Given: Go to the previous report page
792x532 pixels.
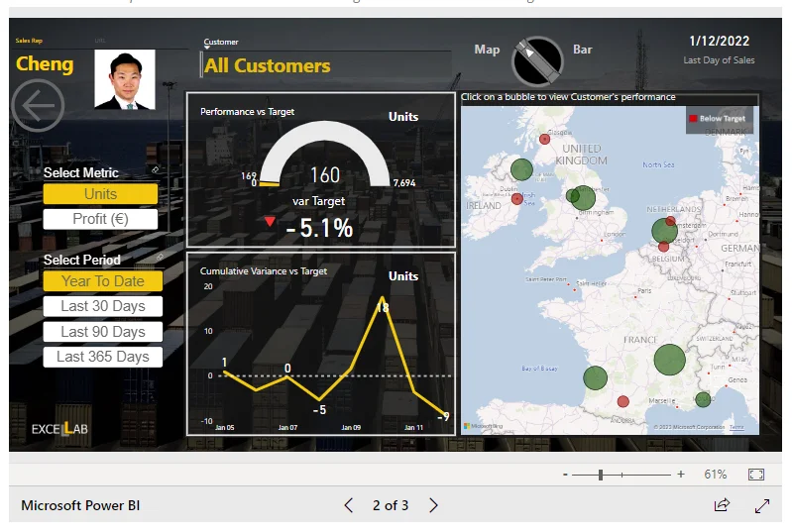Looking at the screenshot, I should tap(348, 505).
